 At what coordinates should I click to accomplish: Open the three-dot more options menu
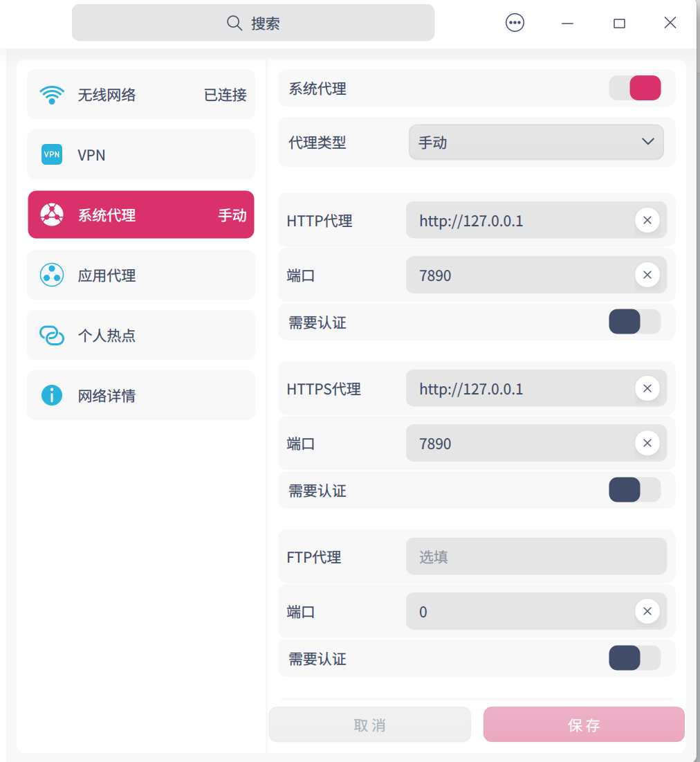[515, 23]
